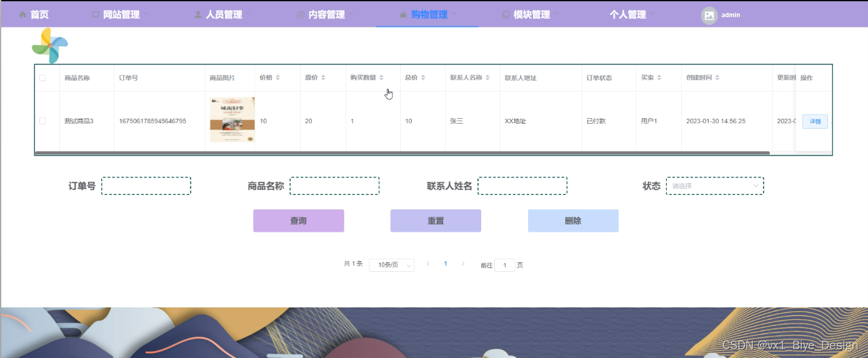Open the 网站管理 menu
Screen dimensions: 868x358
pos(120,14)
